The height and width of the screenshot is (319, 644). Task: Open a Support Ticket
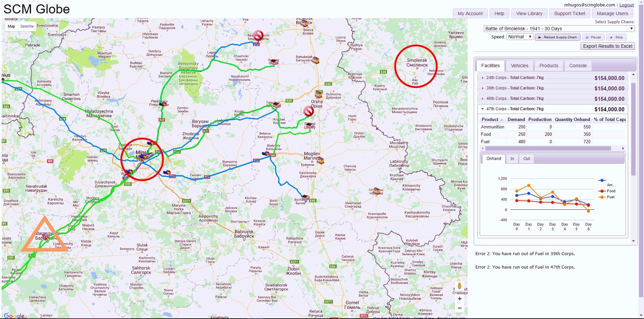[569, 13]
